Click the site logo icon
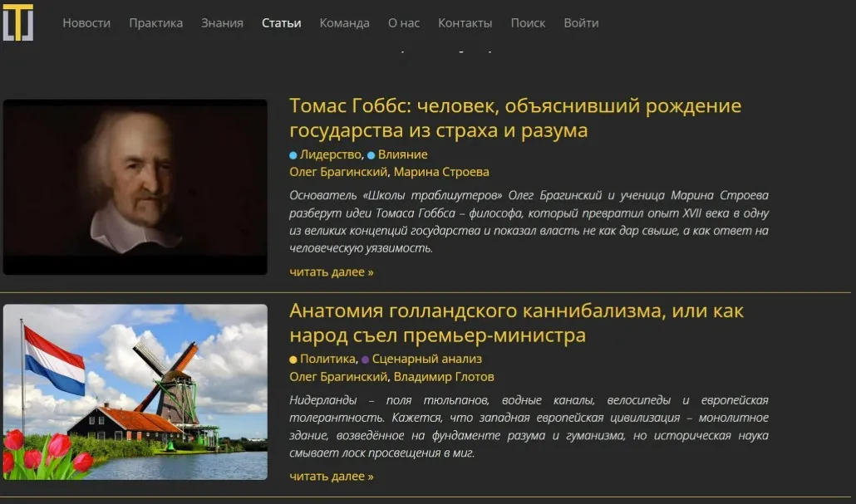The height and width of the screenshot is (504, 856). (x=18, y=22)
